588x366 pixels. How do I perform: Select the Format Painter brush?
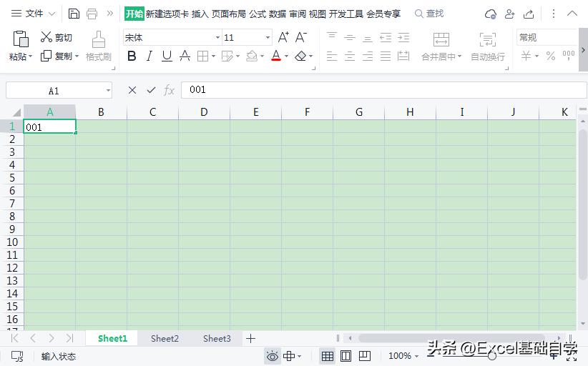[98, 39]
